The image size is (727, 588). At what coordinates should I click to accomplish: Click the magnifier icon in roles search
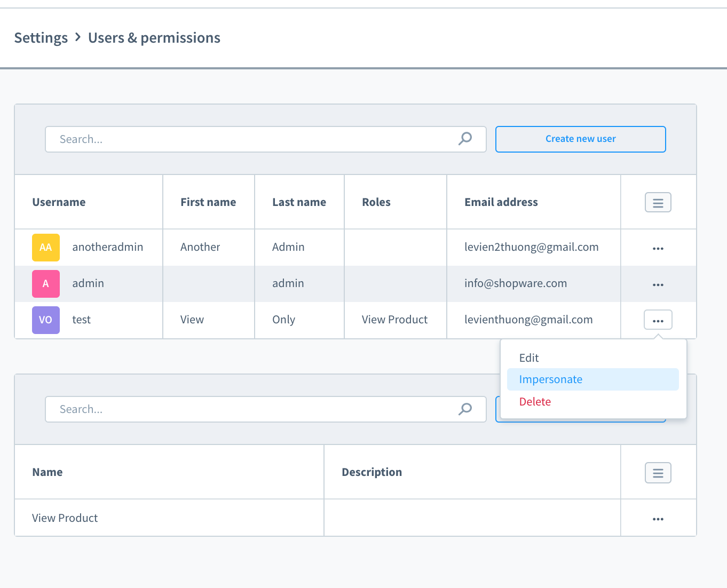(x=465, y=409)
